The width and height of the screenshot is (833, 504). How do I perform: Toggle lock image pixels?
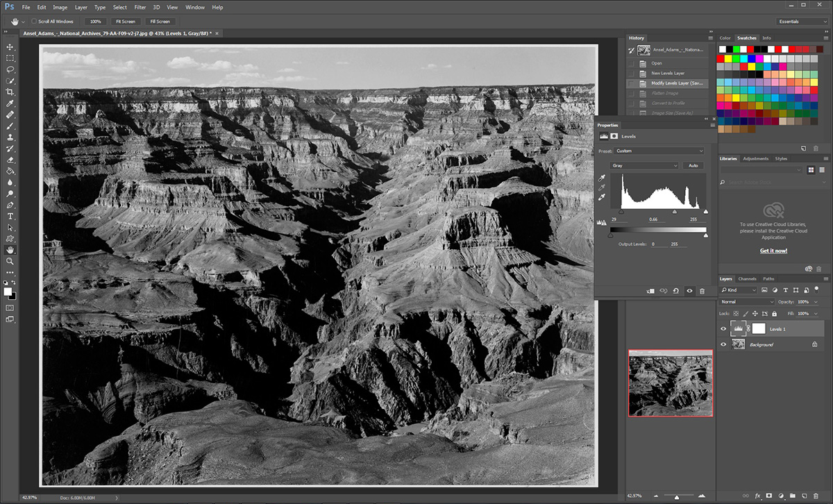pos(746,314)
